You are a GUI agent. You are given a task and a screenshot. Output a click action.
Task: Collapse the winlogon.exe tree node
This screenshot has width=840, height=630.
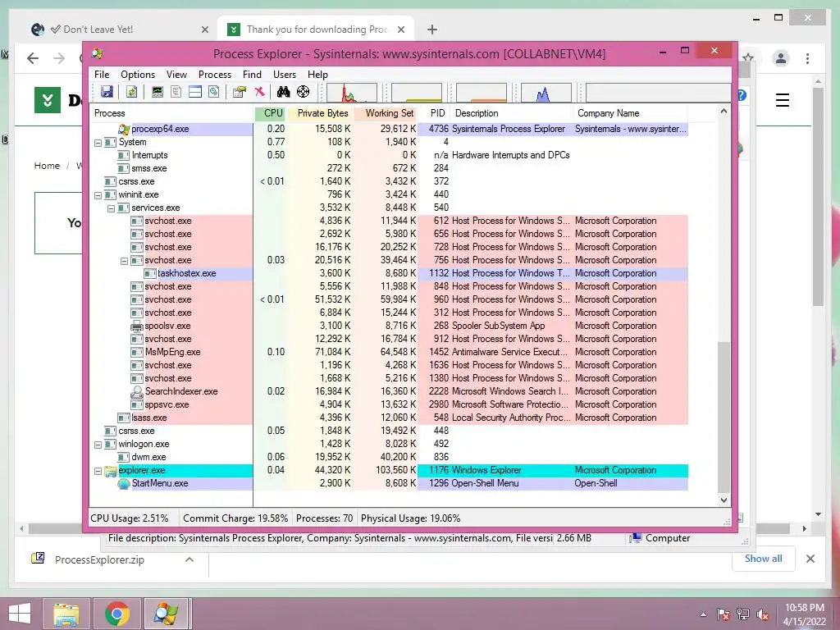[x=98, y=445]
